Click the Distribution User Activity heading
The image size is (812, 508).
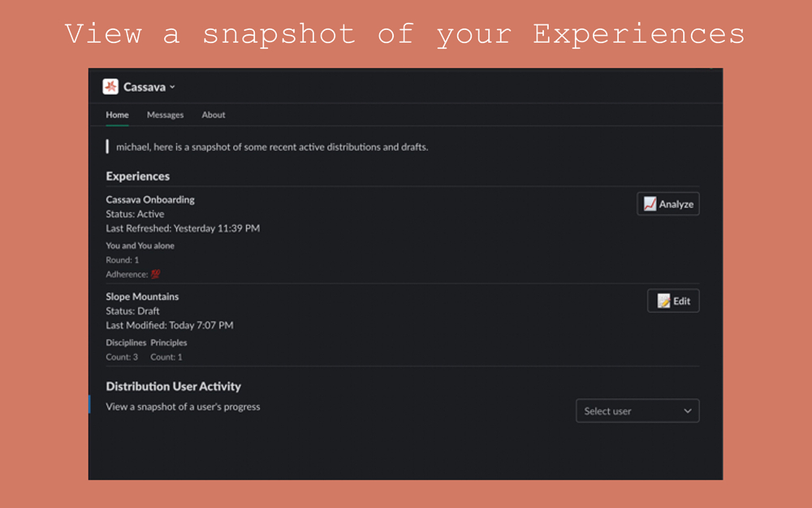tap(174, 386)
